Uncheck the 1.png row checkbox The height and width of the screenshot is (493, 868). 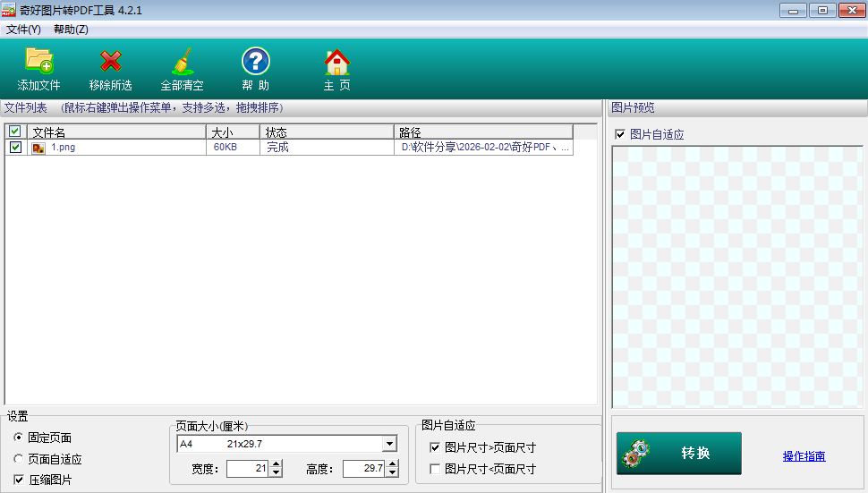coord(15,148)
